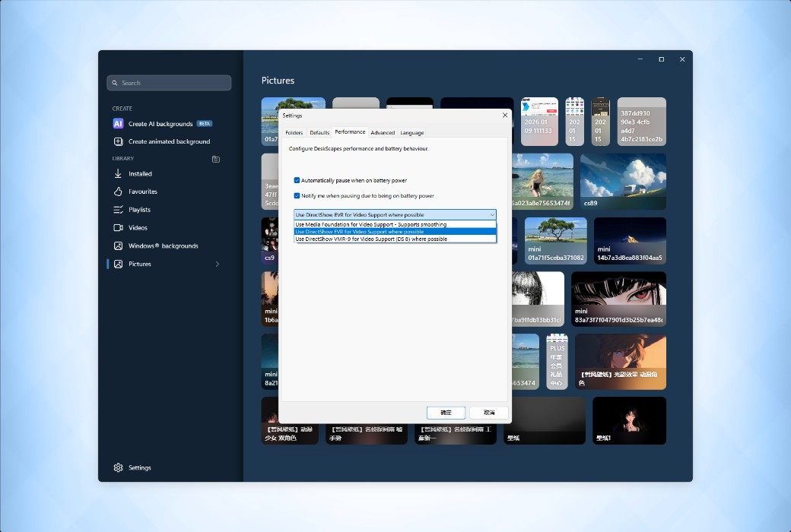Screen dimensions: 791x532
Task: Open the Videos section label
Action: pos(138,228)
